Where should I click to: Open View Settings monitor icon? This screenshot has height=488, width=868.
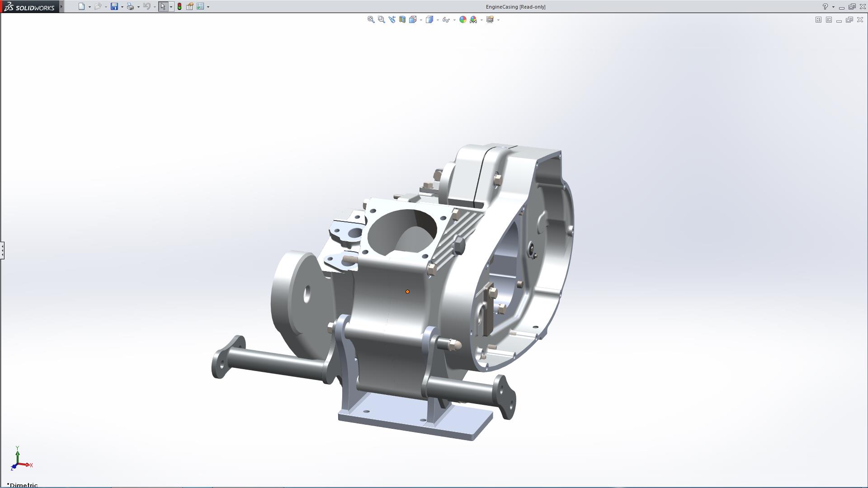coord(490,19)
